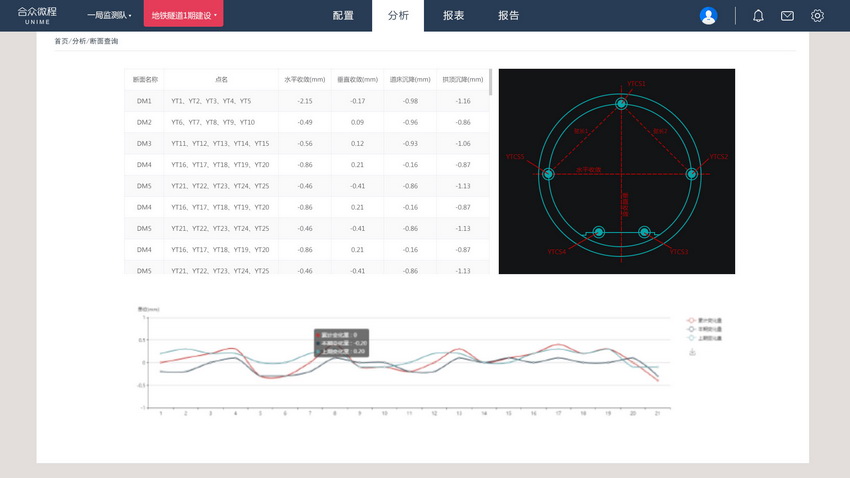This screenshot has height=478, width=850.
Task: Open the mail envelope icon
Action: (x=787, y=16)
